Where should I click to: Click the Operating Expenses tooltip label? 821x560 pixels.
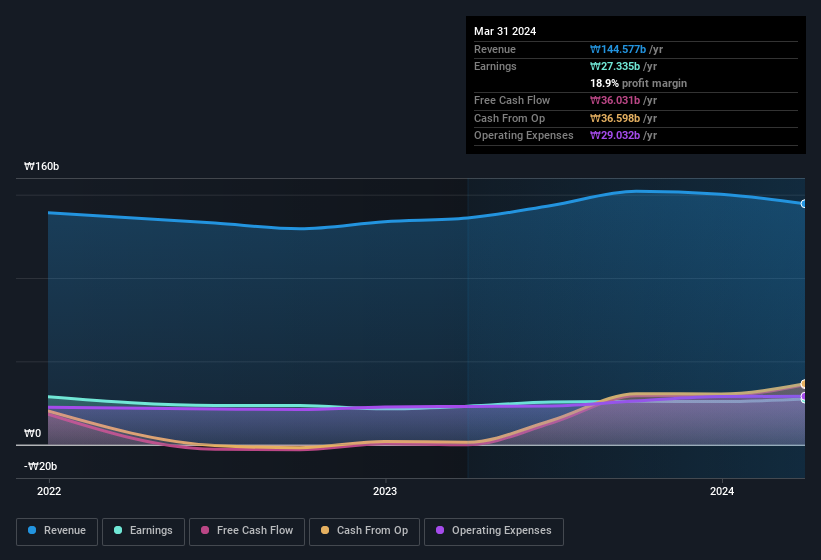point(524,136)
